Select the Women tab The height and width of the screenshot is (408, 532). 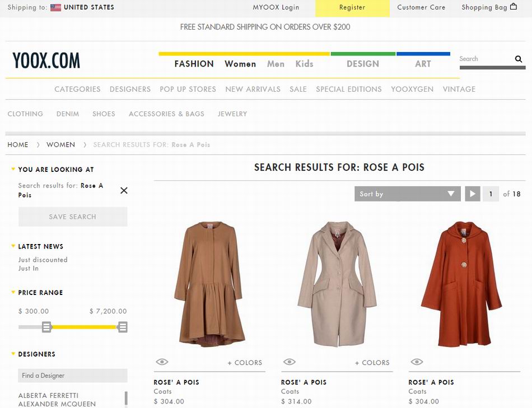[x=240, y=64]
